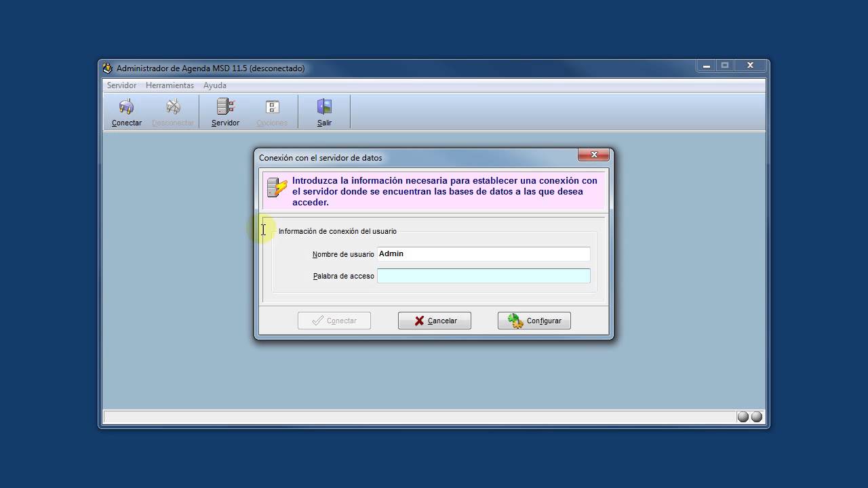Click the Opciones toolbar icon
This screenshot has height=488, width=868.
[272, 113]
